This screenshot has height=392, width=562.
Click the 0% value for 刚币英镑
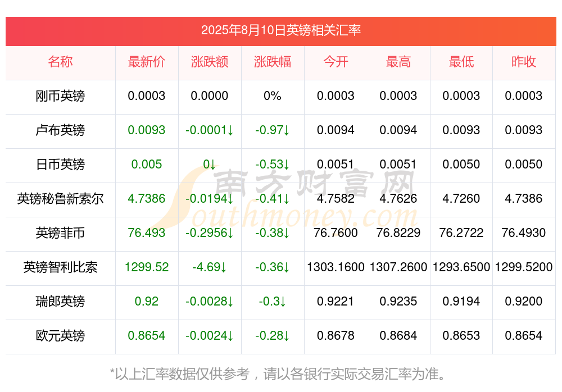tap(273, 96)
